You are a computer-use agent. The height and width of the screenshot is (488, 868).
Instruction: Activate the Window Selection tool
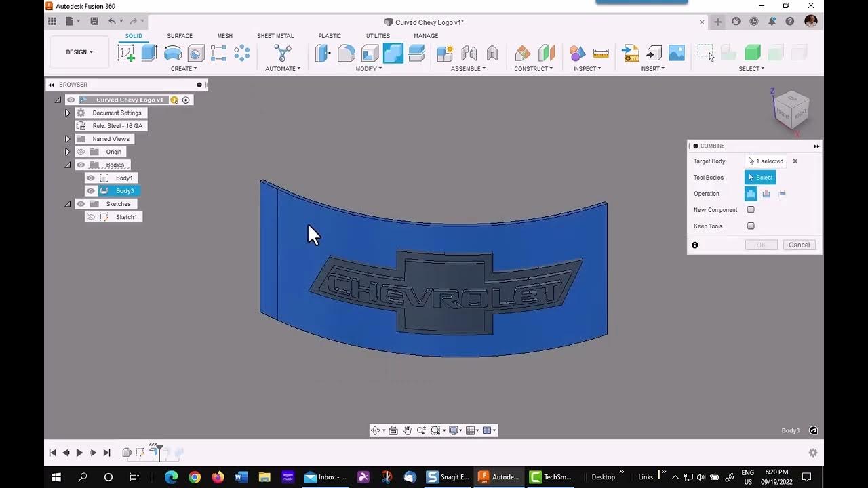click(706, 53)
